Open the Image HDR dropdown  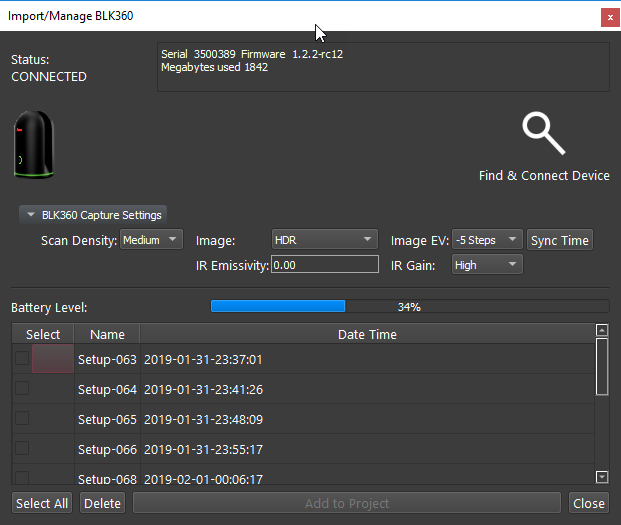tap(324, 240)
